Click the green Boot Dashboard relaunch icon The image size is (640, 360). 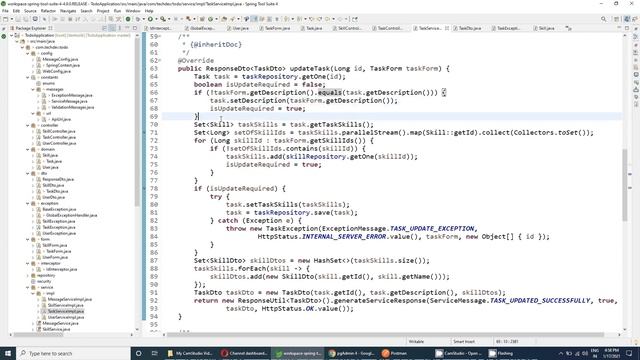tap(128, 19)
